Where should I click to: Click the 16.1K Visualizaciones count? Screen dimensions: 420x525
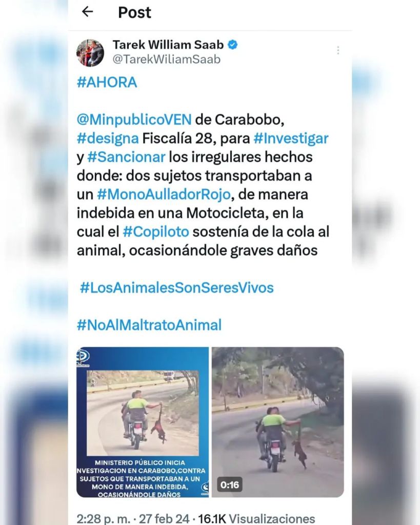[256, 519]
